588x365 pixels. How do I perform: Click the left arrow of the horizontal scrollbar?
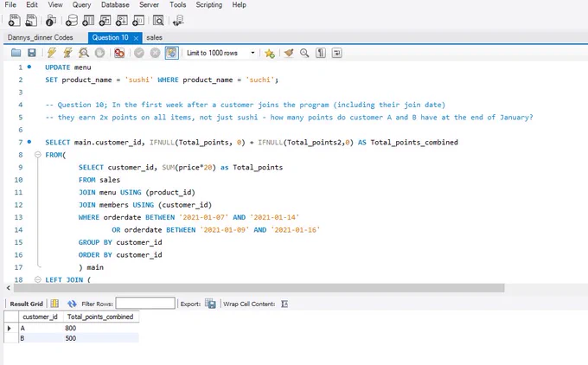coord(9,288)
